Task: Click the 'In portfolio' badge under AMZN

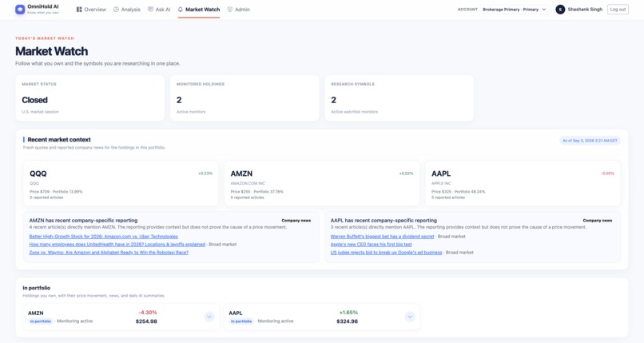Action: coord(40,321)
